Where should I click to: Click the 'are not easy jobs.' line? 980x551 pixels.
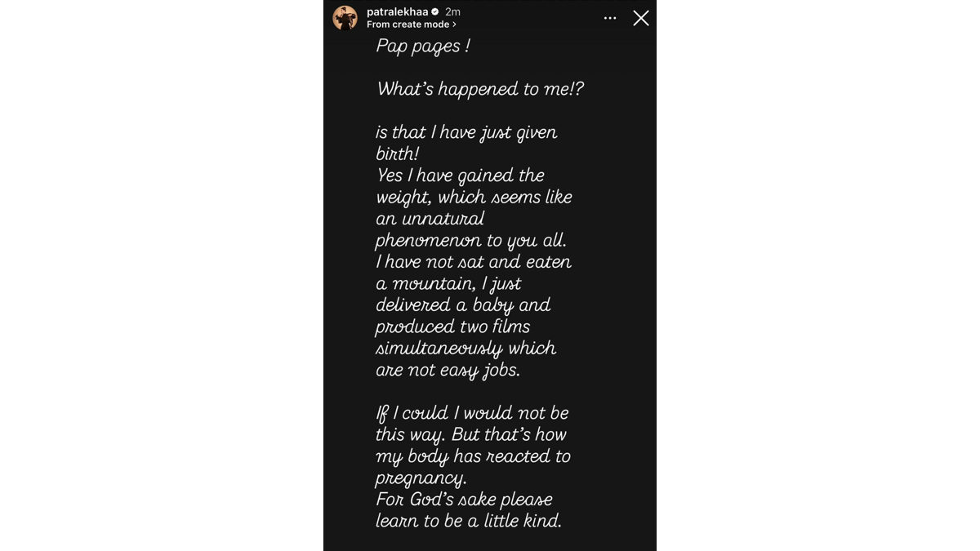click(x=448, y=370)
